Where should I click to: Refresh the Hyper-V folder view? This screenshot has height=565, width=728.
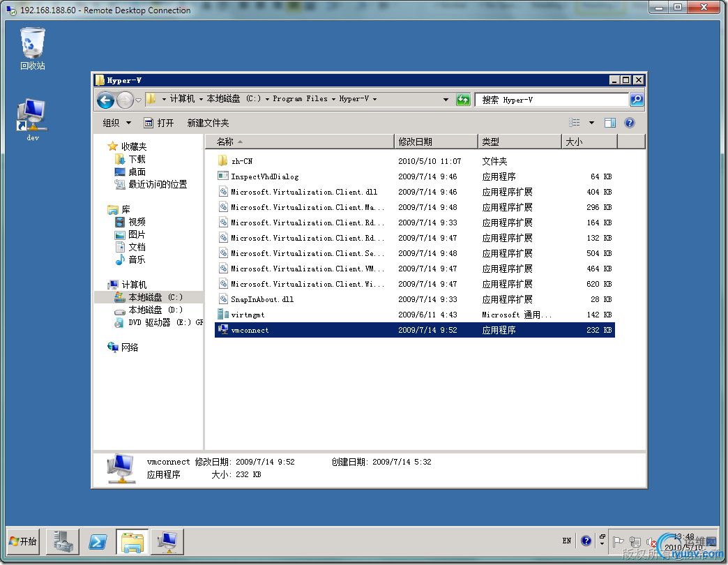coord(463,99)
